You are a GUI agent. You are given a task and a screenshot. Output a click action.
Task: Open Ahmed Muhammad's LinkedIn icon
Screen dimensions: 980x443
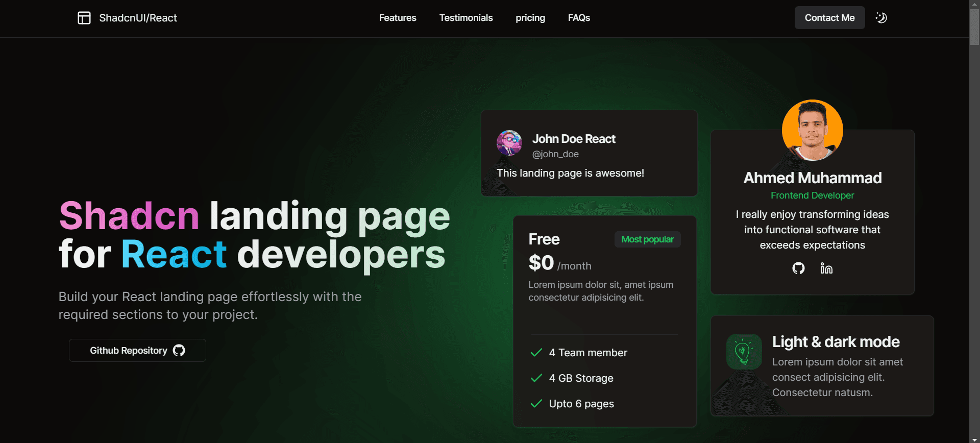point(826,268)
